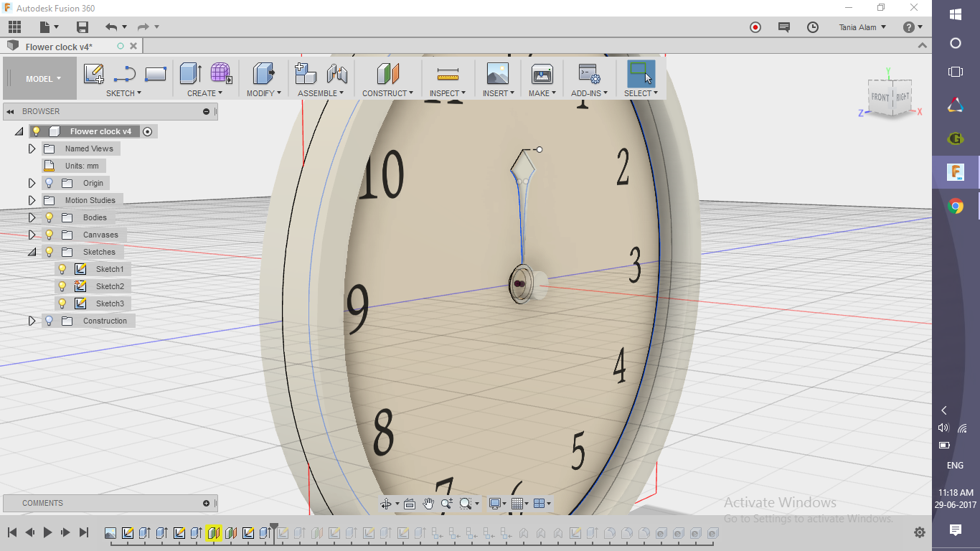This screenshot has height=551, width=980.
Task: Expand the Named Views folder
Action: pyautogui.click(x=32, y=149)
